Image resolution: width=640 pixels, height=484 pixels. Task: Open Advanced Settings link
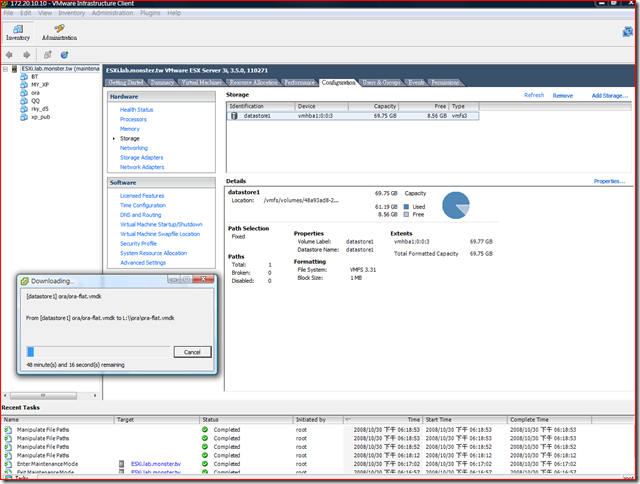tap(143, 263)
